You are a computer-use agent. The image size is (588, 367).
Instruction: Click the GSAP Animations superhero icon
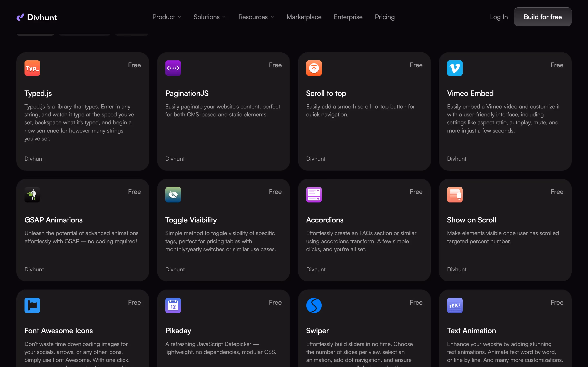(32, 195)
